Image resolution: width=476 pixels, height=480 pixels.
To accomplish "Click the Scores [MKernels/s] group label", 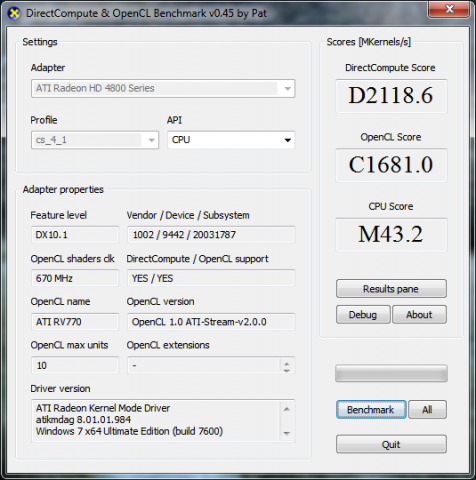I will tap(369, 42).
